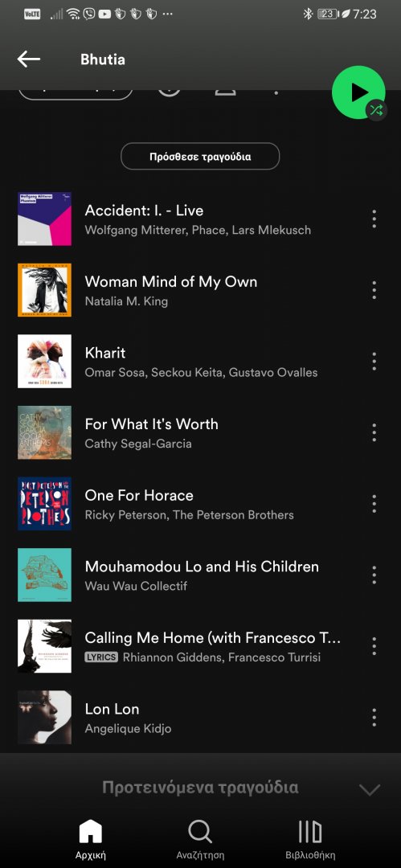Open more menu for One For Horace
The width and height of the screenshot is (401, 868).
point(374,504)
